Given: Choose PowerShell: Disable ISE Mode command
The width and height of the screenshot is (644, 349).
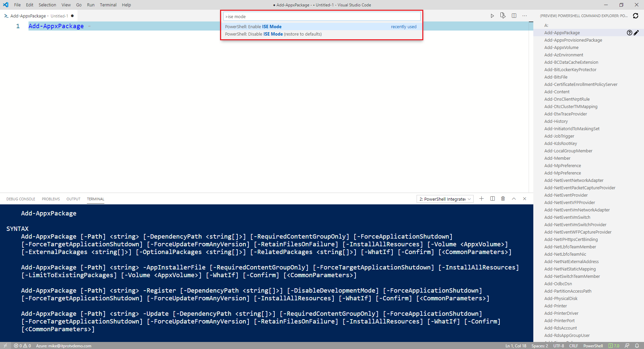Looking at the screenshot, I should 321,34.
